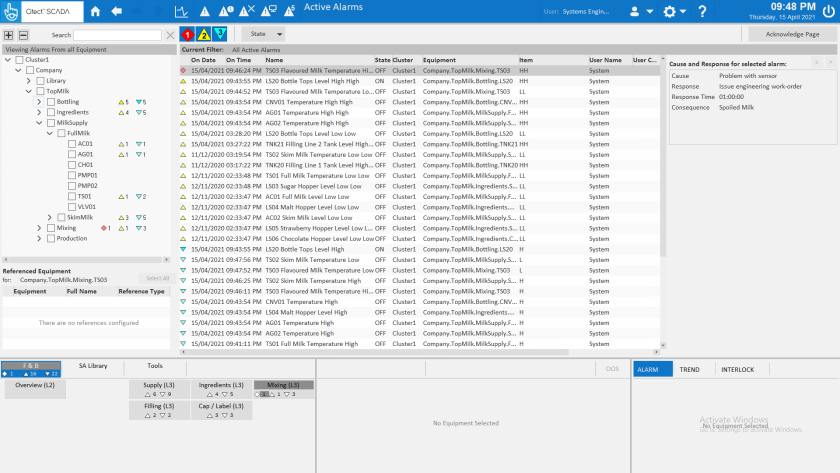Expand the SkimMilk tree node

[50, 217]
